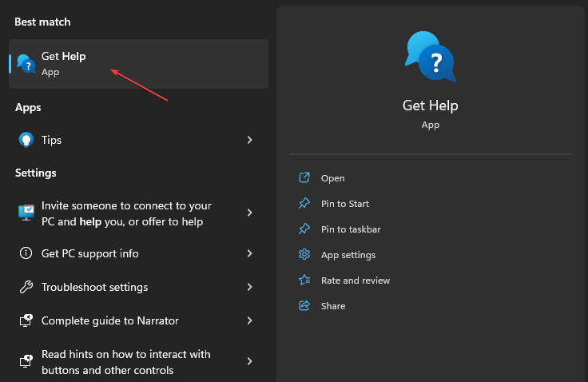Image resolution: width=588 pixels, height=382 pixels.
Task: Choose Open in the details pane
Action: click(x=332, y=178)
